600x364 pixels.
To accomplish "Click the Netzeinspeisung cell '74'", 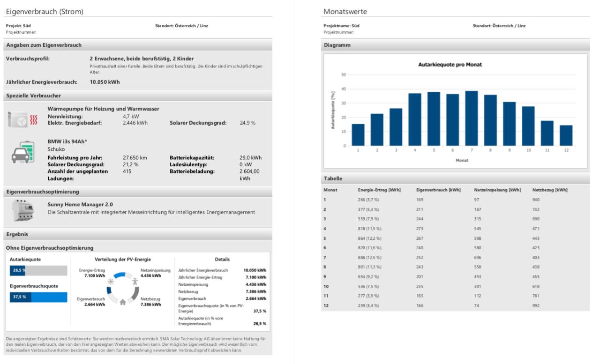I will pos(477,305).
